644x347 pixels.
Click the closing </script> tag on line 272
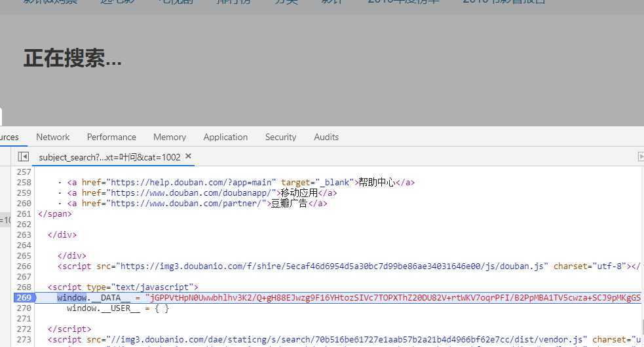coord(69,329)
